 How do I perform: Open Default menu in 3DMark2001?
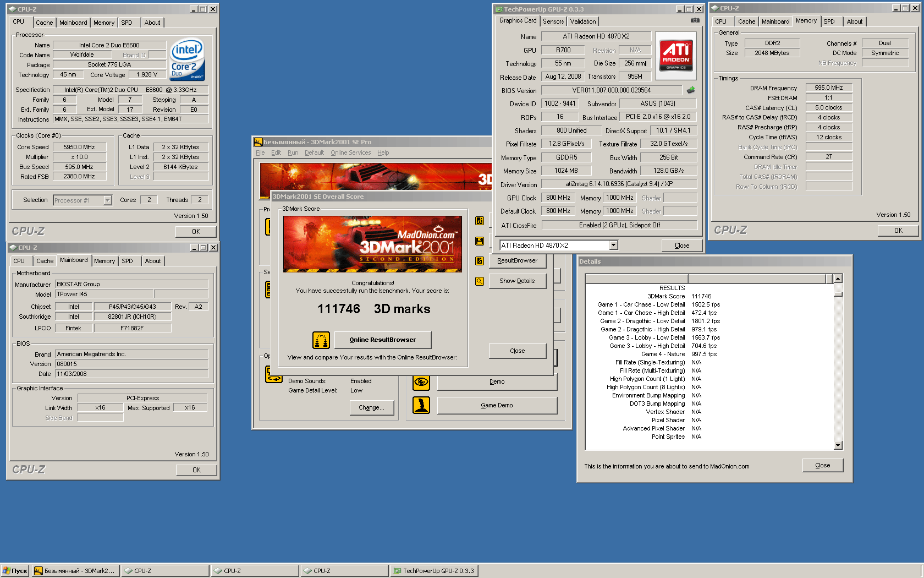tap(315, 153)
